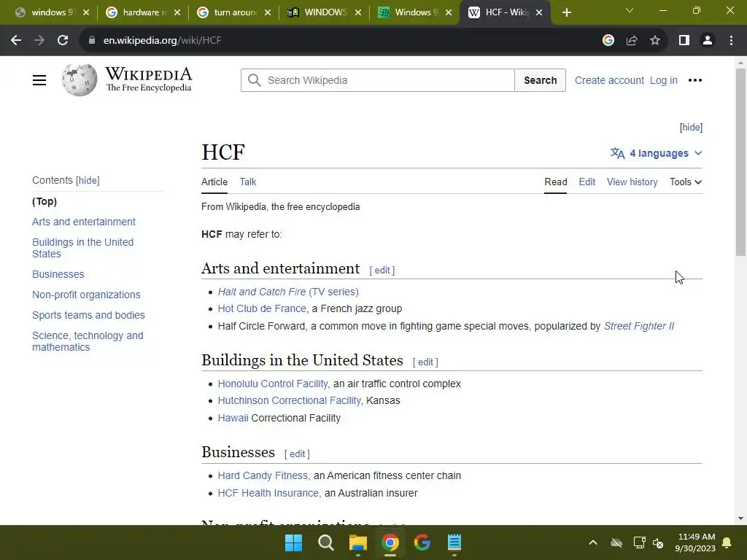
Task: Open Windows taskbar search
Action: tap(326, 542)
